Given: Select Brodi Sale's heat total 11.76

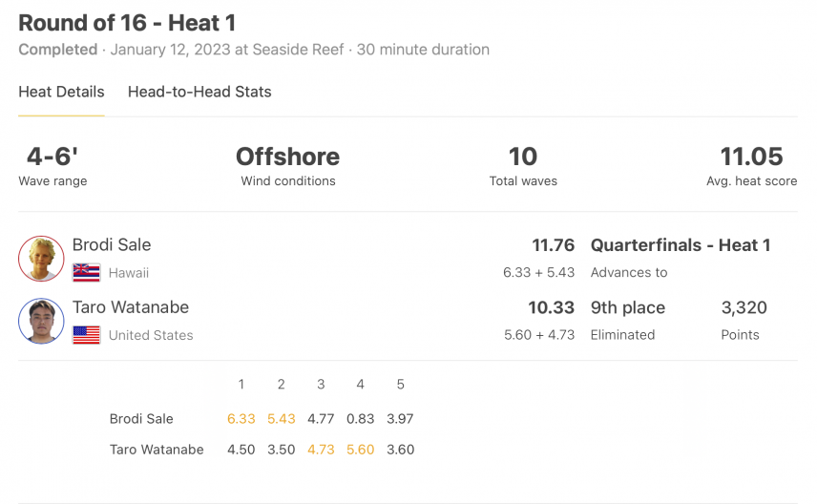Looking at the screenshot, I should [553, 245].
